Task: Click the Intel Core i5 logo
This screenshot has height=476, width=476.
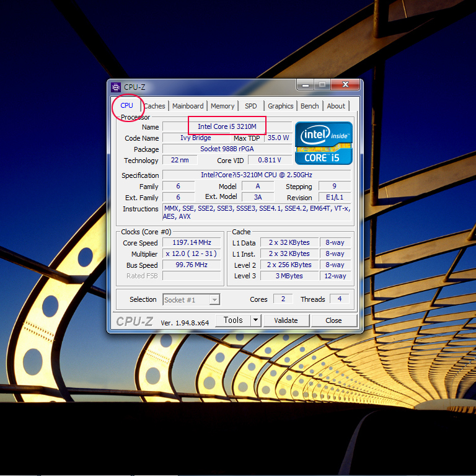Action: tap(324, 143)
